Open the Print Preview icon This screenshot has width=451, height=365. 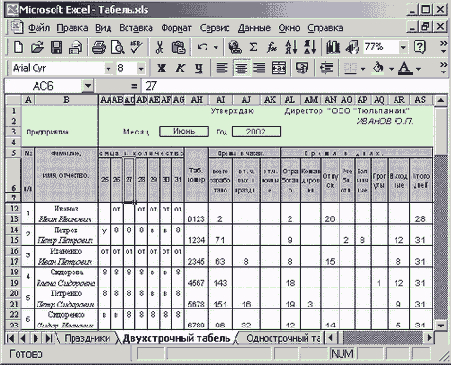coord(117,47)
